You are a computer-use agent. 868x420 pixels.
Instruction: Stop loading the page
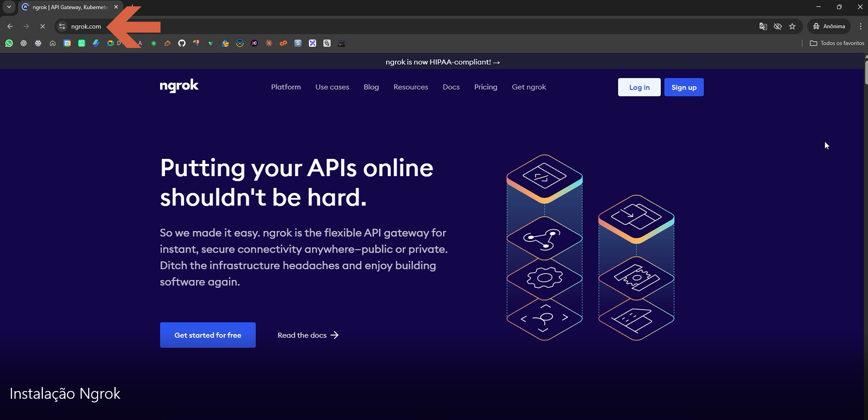click(42, 26)
